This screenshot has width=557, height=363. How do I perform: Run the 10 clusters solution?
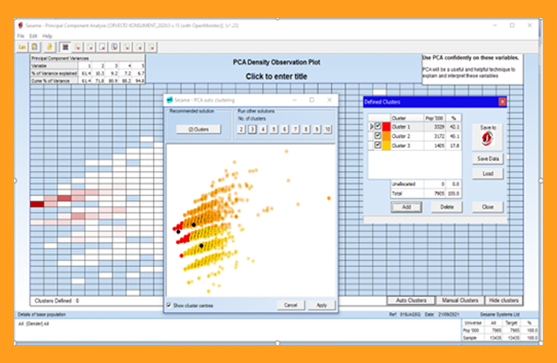click(327, 129)
